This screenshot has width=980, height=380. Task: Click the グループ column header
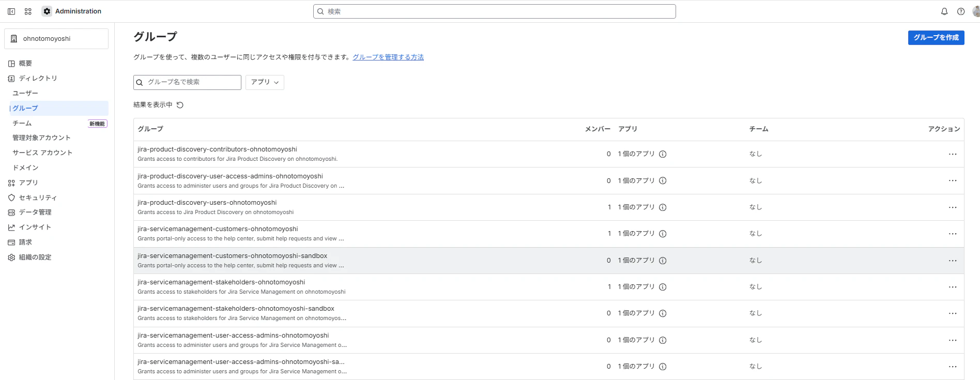click(150, 129)
